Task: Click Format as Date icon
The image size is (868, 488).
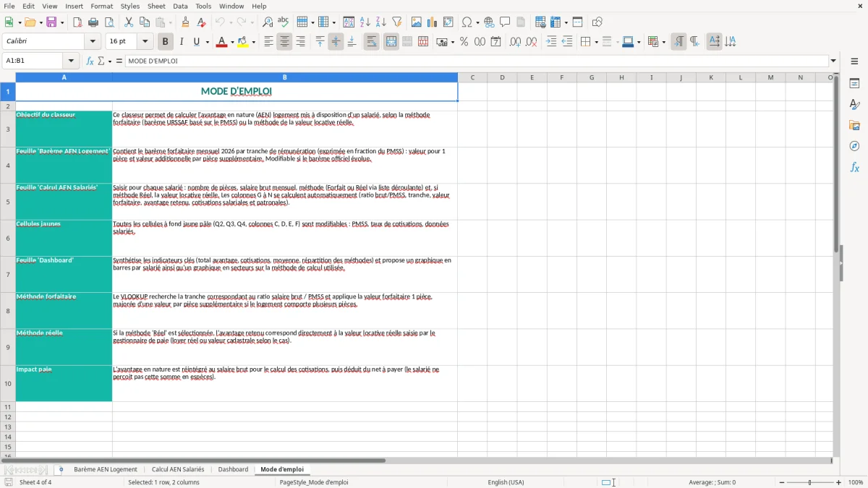Action: point(495,42)
